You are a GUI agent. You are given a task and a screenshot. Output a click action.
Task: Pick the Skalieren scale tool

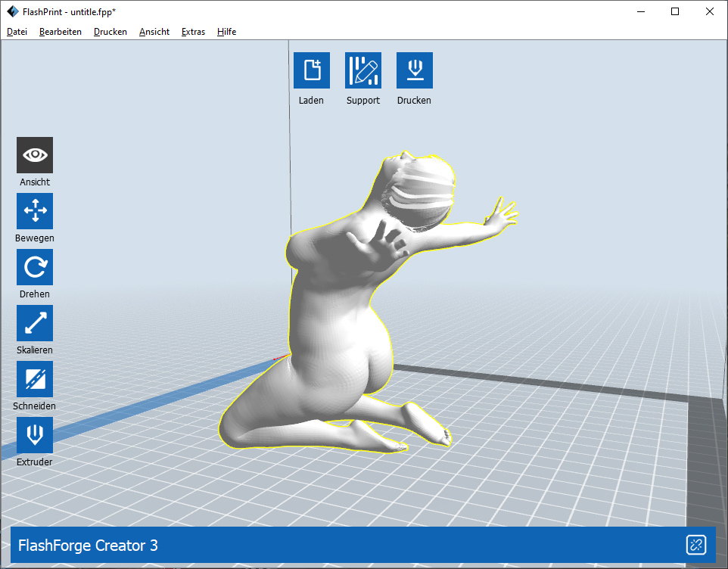coord(35,323)
